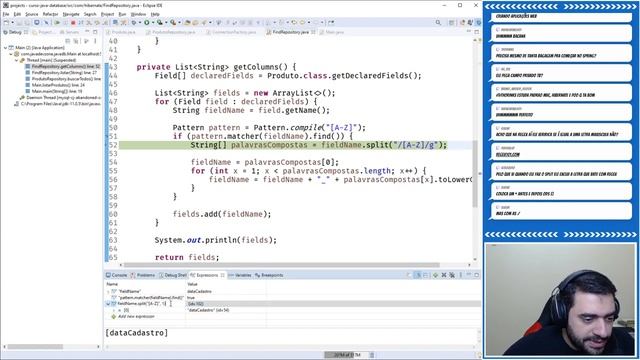Switch to the ConnectionFactory.java editor tab

click(231, 32)
